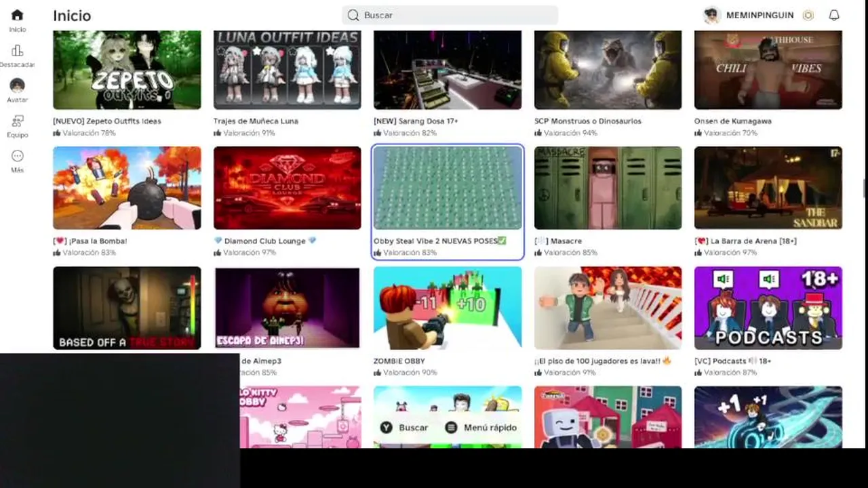Viewport: 868px width, 488px height.
Task: Open [VC] Podcasts 18+ thumbnail
Action: 768,308
